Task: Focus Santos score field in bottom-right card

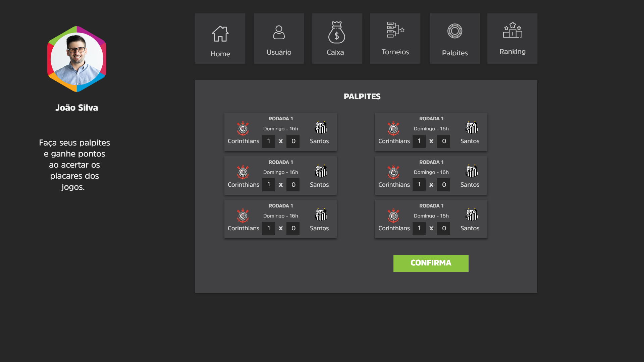Action: click(x=443, y=228)
